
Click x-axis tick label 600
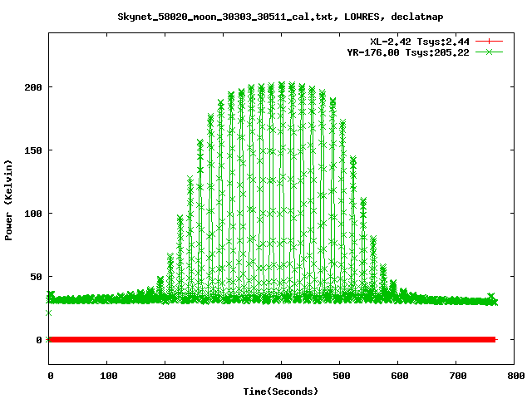pos(400,376)
